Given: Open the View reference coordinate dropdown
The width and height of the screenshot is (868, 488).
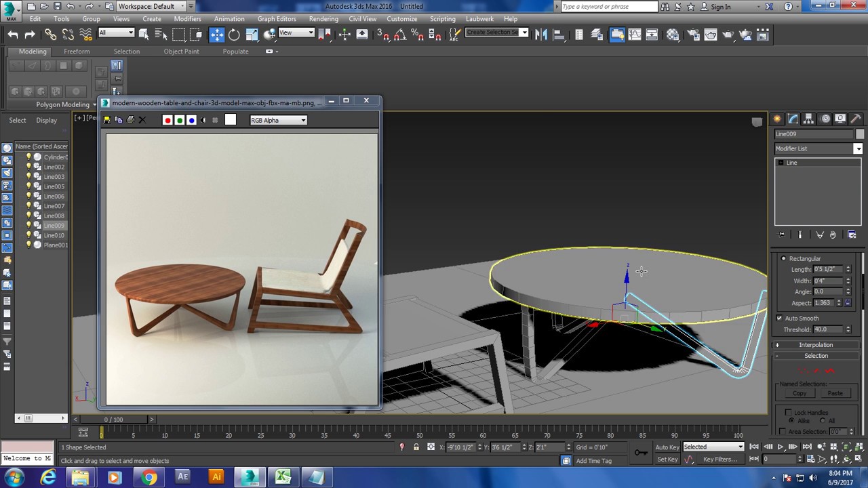Looking at the screenshot, I should click(296, 33).
